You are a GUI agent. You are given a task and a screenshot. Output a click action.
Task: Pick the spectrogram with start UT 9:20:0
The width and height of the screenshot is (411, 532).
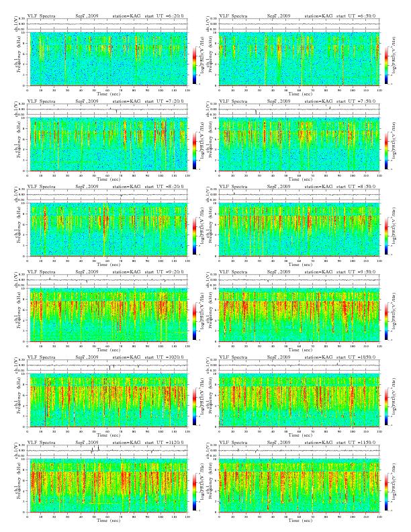coord(107,315)
